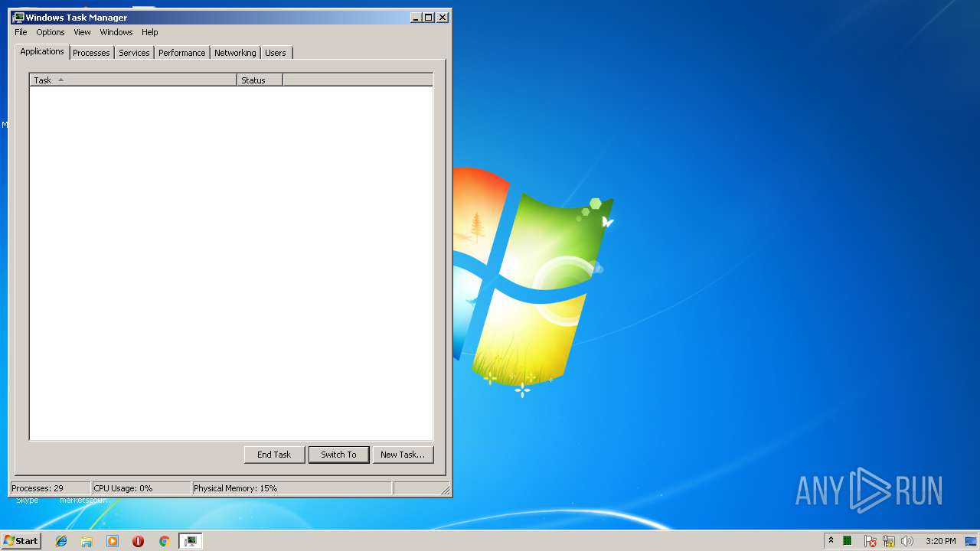Launch Google Chrome from the taskbar
The width and height of the screenshot is (980, 551).
164,541
